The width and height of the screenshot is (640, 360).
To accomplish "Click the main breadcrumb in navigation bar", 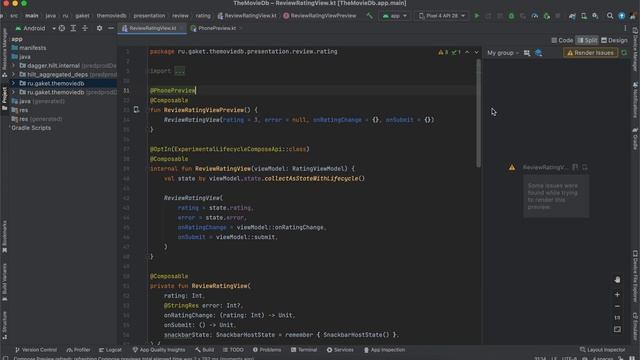I will point(31,16).
